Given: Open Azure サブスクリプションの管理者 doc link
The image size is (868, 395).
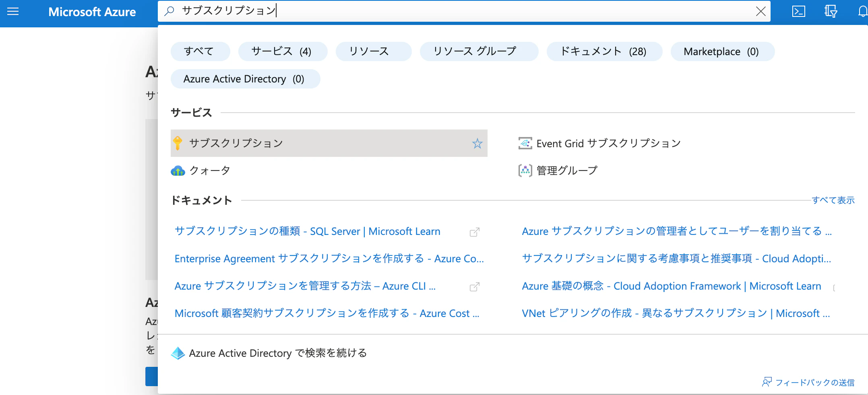Looking at the screenshot, I should (677, 231).
